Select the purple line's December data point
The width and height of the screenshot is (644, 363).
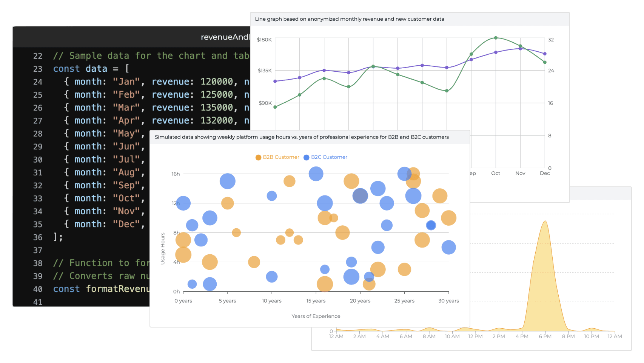pos(545,54)
